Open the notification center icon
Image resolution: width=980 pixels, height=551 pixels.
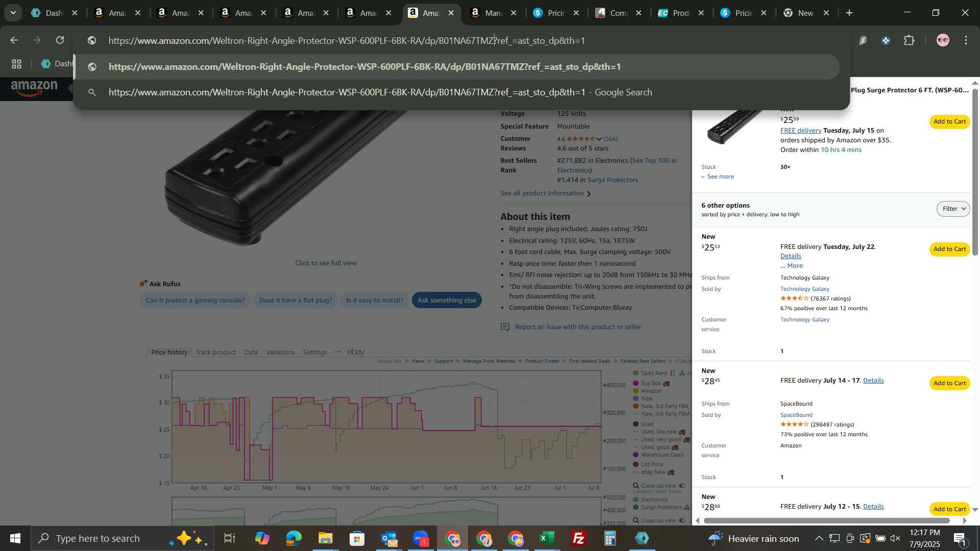(x=960, y=538)
